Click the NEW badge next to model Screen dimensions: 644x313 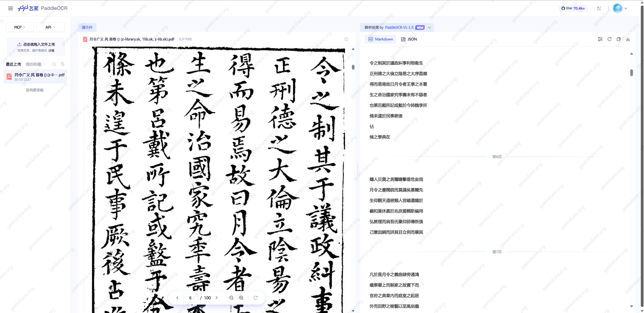point(420,28)
